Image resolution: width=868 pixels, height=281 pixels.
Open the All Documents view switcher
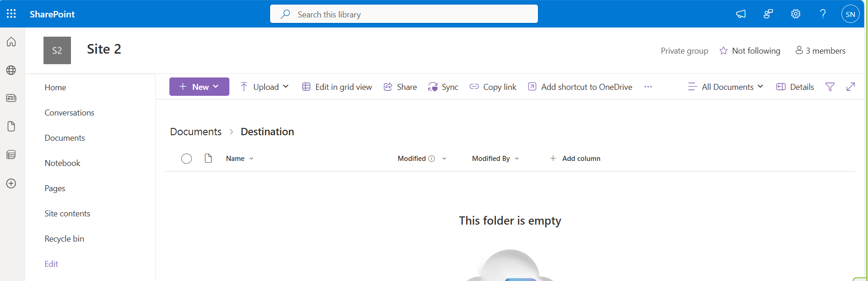coord(726,87)
